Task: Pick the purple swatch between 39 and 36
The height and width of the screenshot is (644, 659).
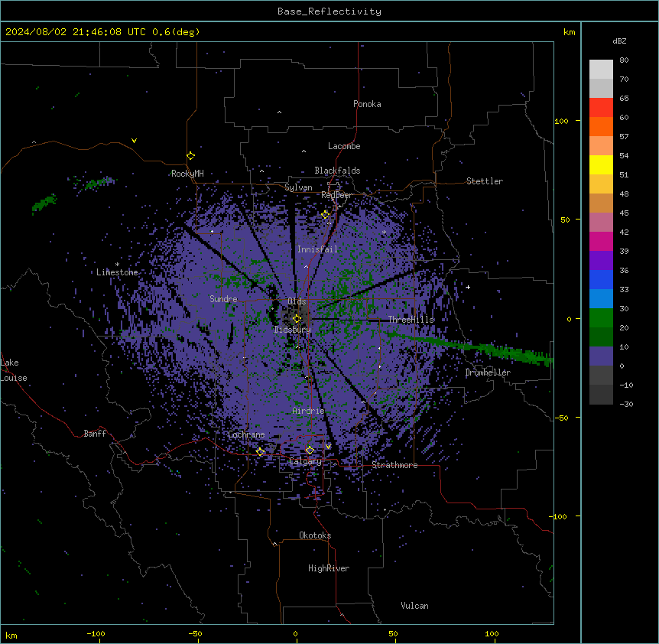Action: point(601,261)
